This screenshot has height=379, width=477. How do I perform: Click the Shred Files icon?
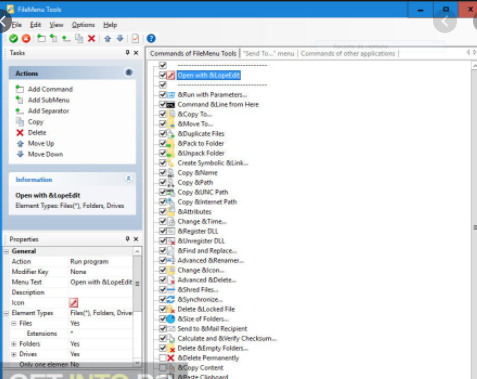(171, 290)
